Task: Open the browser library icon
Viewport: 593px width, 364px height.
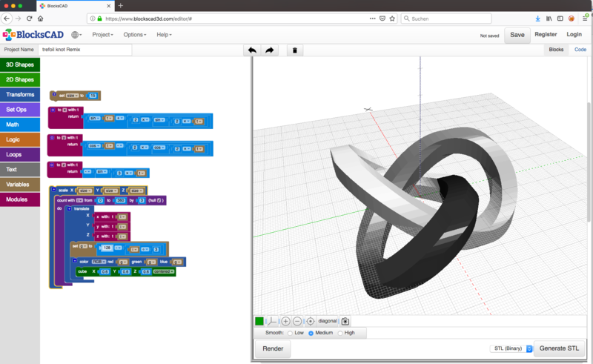Action: [549, 18]
